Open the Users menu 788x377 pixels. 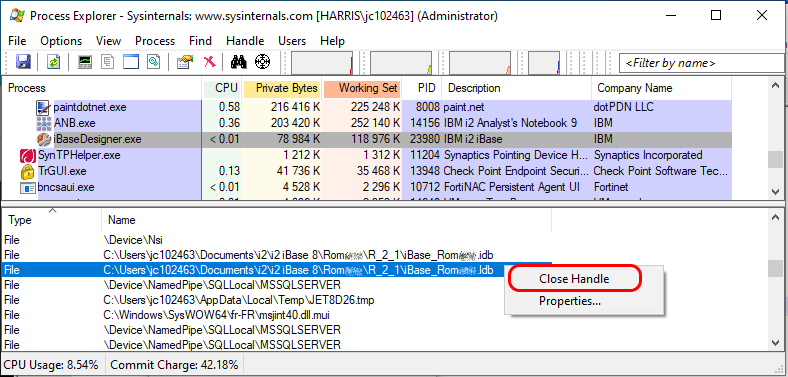tap(292, 41)
